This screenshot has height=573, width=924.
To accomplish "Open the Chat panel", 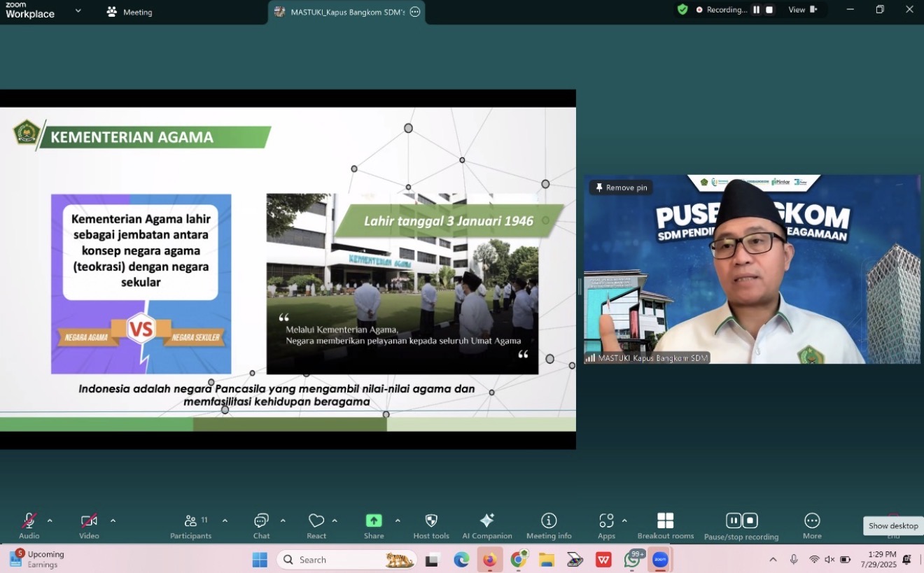I will (261, 525).
